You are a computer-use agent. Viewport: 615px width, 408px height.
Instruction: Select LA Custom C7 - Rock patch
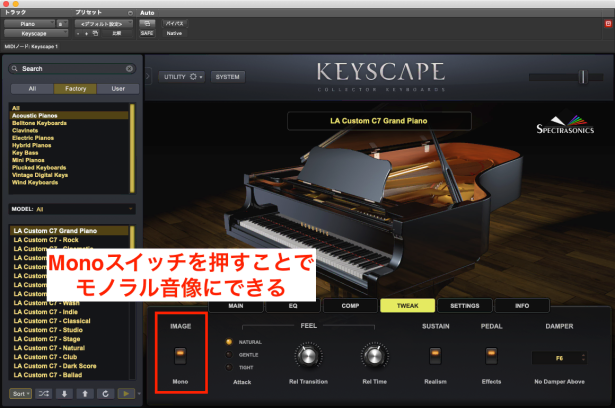coord(69,240)
